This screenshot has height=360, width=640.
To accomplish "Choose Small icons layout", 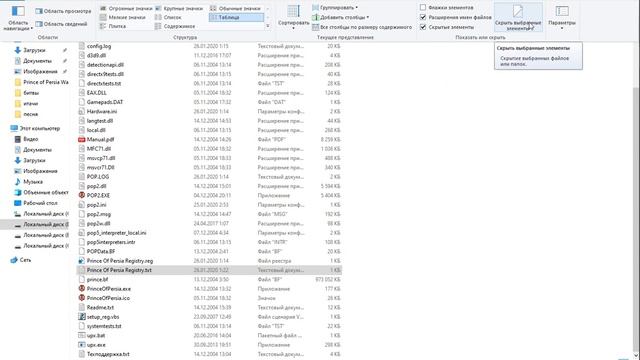I will (x=122, y=17).
